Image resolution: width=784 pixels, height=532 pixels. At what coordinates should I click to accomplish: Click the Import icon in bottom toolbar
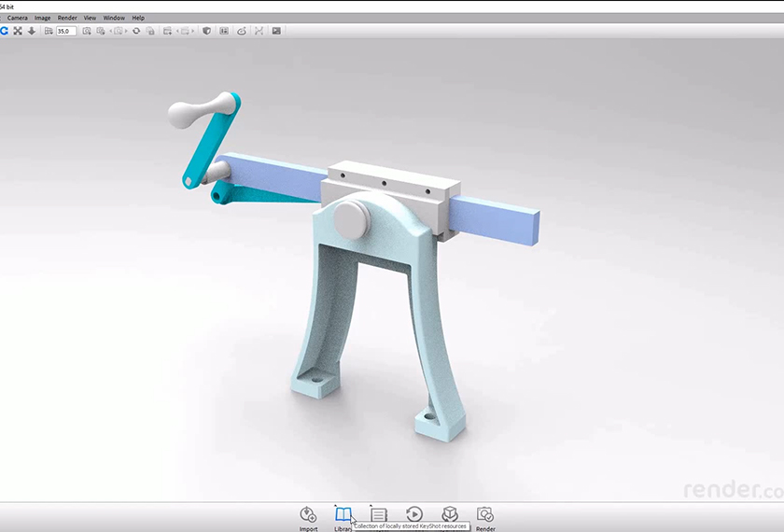coord(308,514)
